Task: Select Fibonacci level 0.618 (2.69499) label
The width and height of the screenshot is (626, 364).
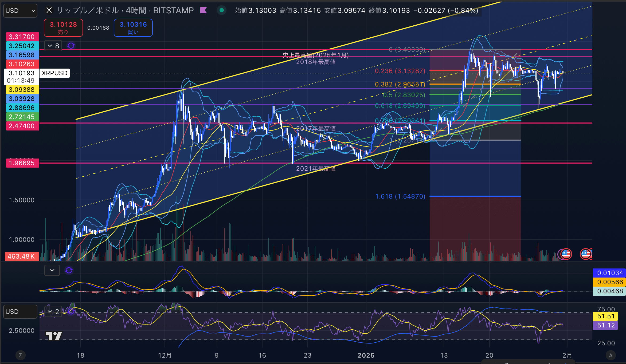Action: pyautogui.click(x=400, y=106)
